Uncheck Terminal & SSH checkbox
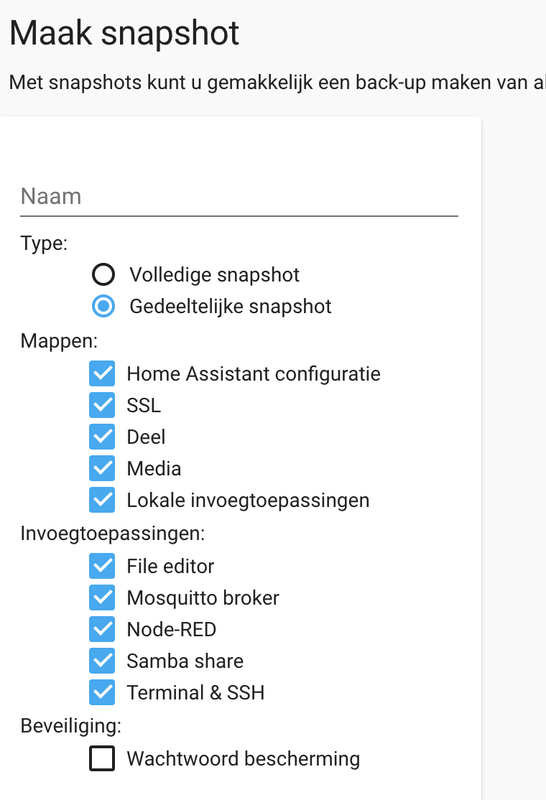 (102, 692)
